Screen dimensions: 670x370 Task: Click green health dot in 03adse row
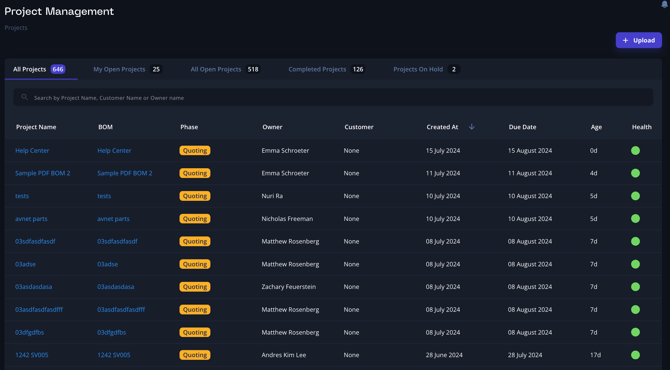pos(635,264)
